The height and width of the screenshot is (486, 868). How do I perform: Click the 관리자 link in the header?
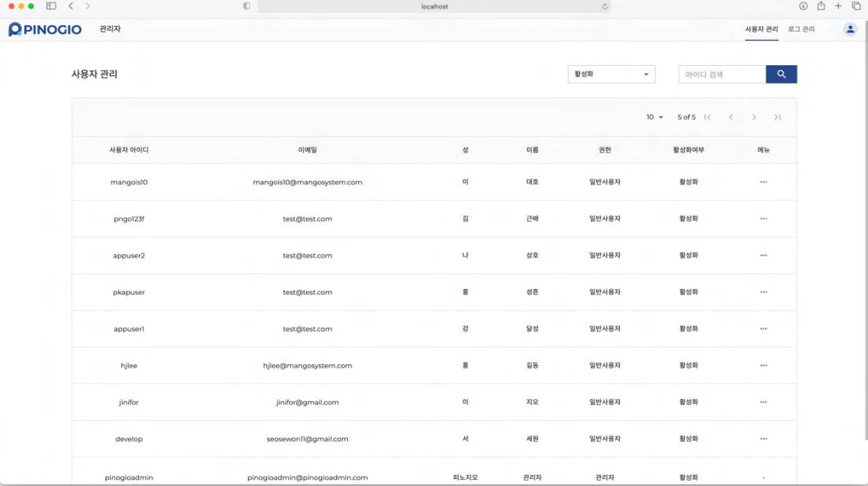point(110,29)
